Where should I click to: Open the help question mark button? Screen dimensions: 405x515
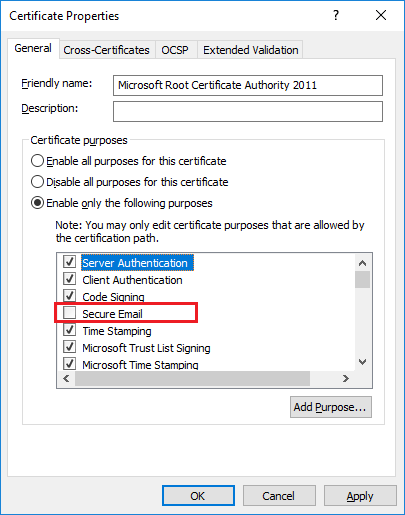pos(336,15)
